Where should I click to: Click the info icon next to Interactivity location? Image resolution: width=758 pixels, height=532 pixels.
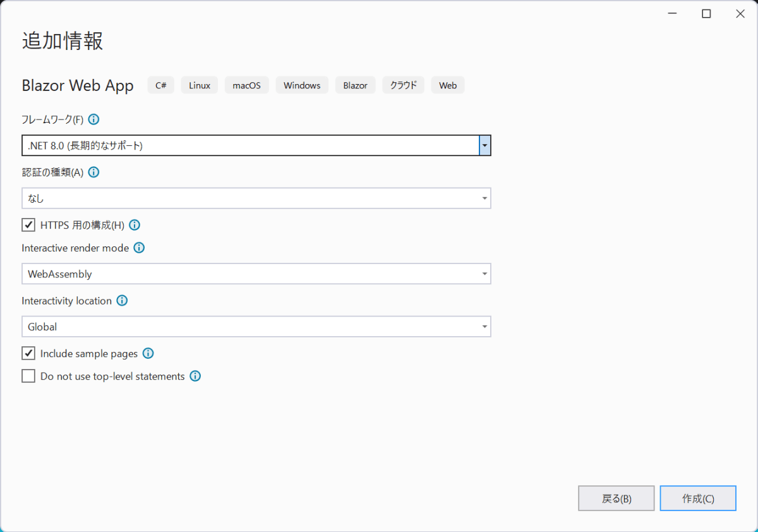point(122,301)
